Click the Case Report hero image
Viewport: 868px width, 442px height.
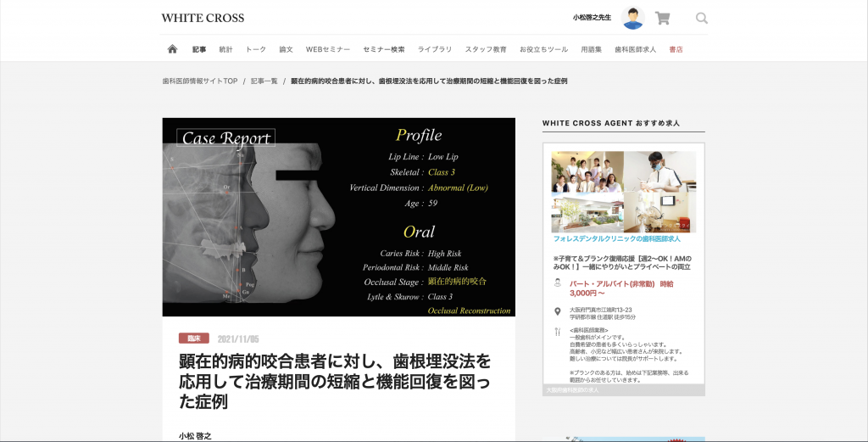pos(339,216)
